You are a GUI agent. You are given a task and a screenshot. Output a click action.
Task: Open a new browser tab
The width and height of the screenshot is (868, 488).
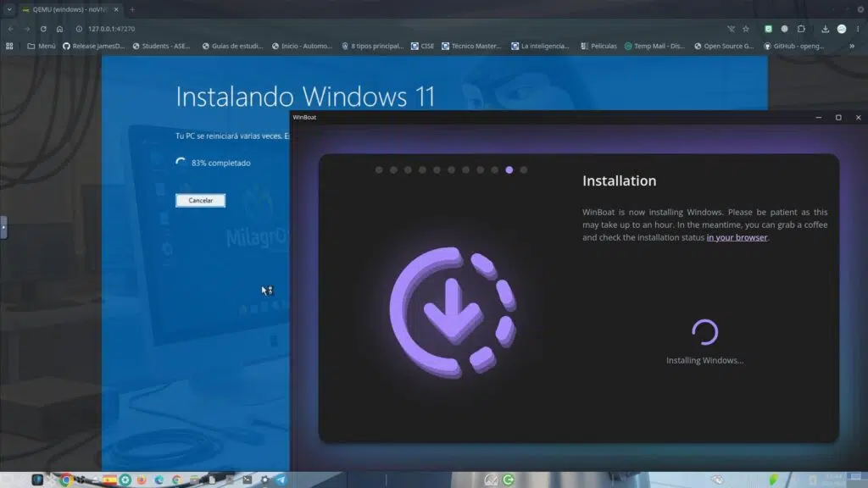click(x=132, y=9)
